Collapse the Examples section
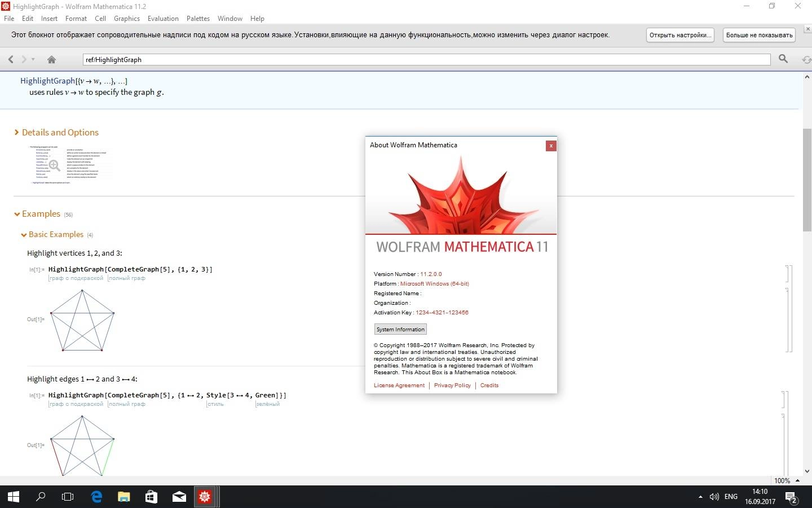Viewport: 812px width, 508px height. click(x=37, y=214)
